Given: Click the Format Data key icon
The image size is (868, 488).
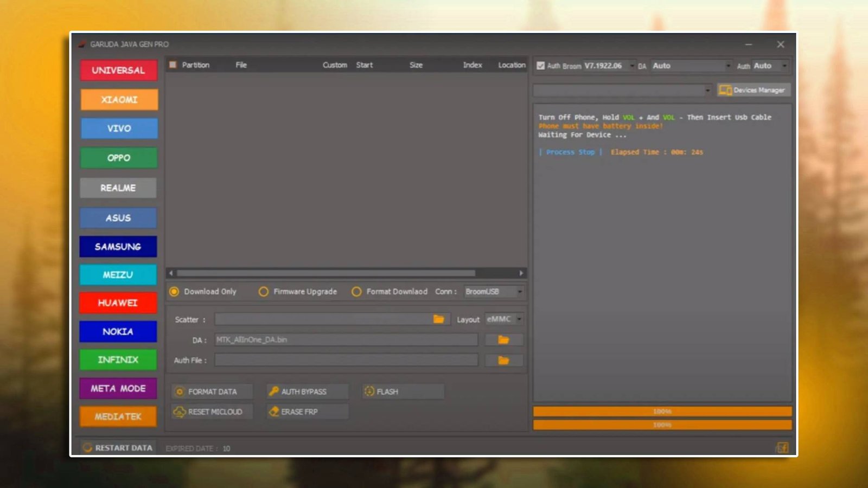Looking at the screenshot, I should tap(180, 391).
